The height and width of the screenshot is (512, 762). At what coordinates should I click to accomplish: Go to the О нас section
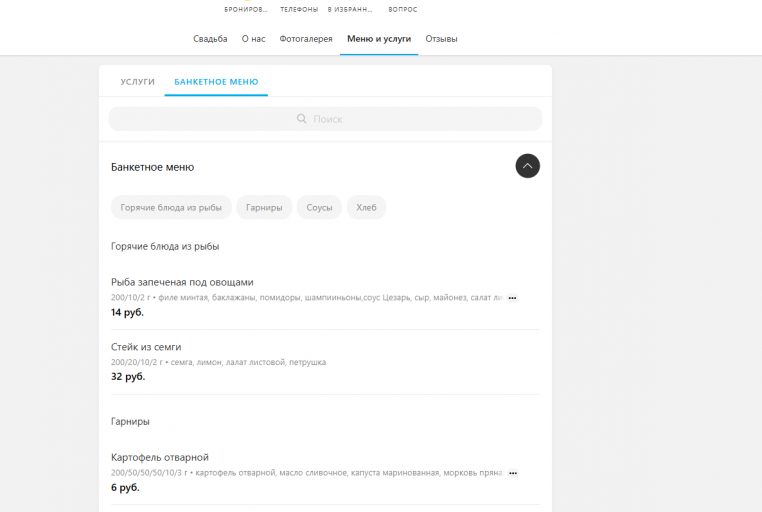253,39
